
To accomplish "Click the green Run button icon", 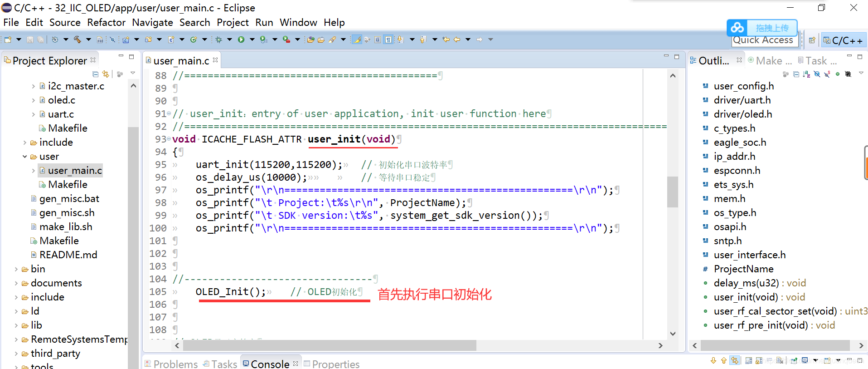I will [x=241, y=39].
